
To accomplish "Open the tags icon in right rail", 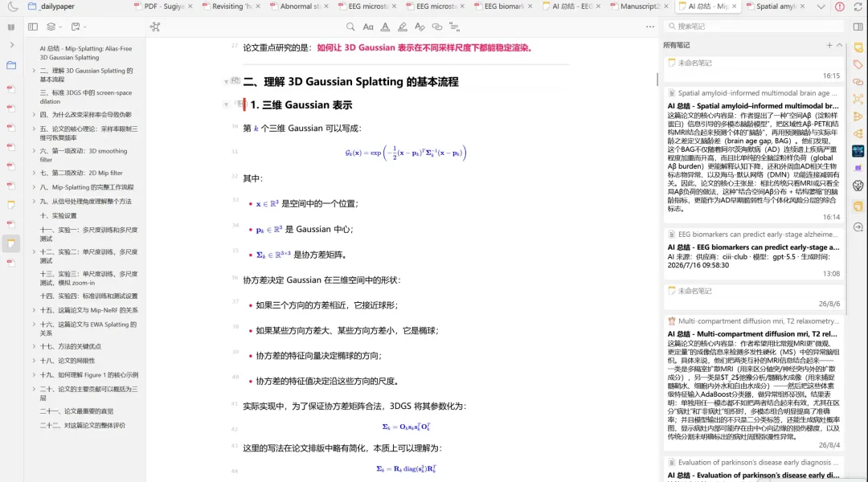I will pyautogui.click(x=858, y=65).
